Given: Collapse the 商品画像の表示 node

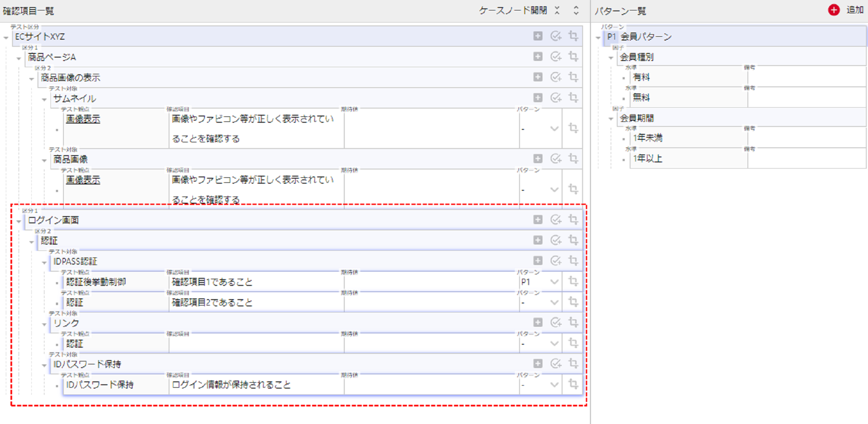Looking at the screenshot, I should point(32,79).
